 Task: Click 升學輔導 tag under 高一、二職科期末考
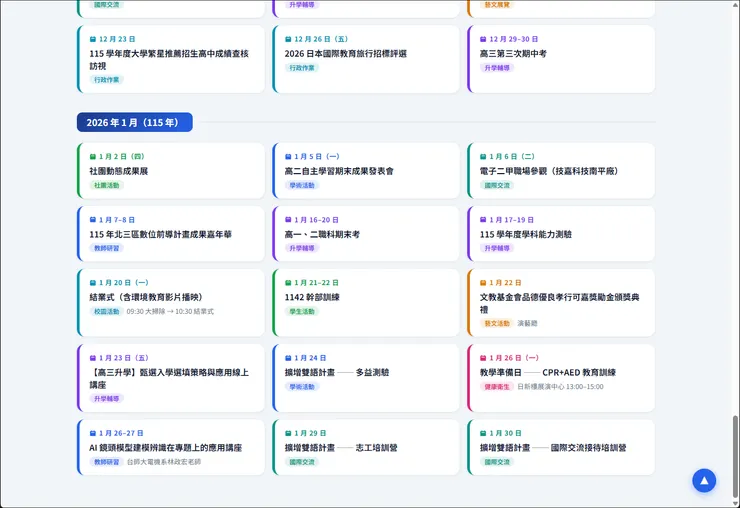coord(302,248)
